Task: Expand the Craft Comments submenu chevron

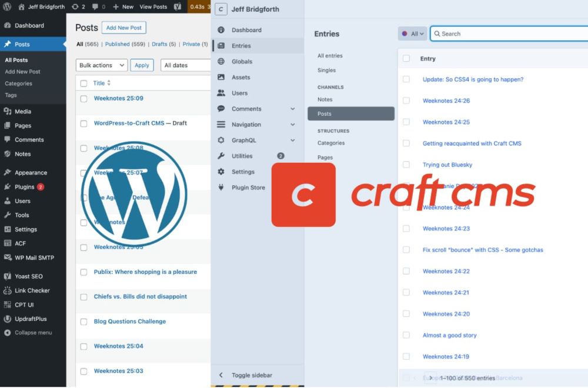Action: 292,109
